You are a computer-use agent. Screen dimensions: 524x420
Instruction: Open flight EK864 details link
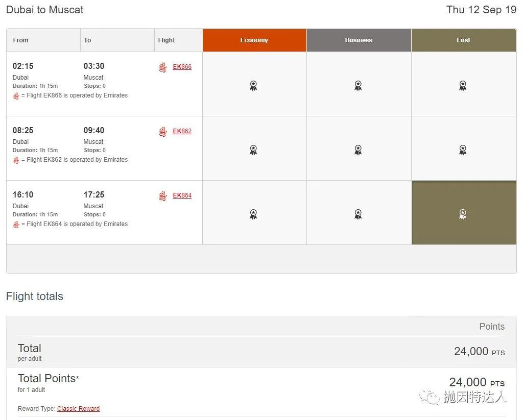[182, 195]
